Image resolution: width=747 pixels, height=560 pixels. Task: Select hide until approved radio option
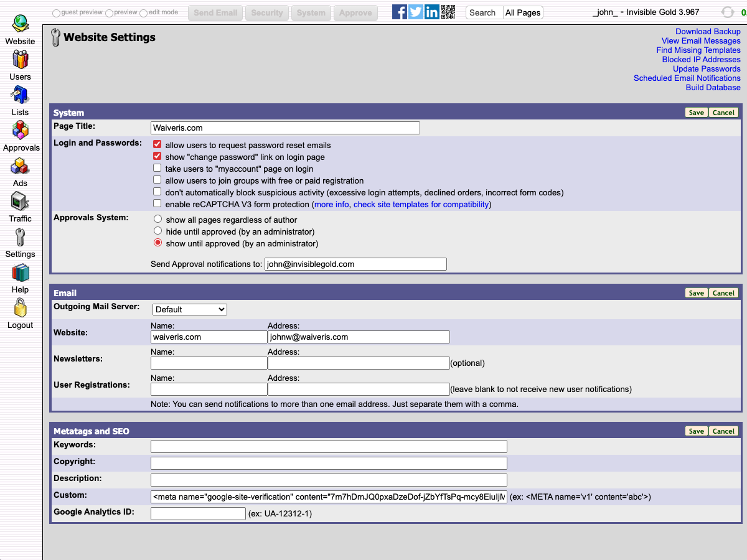coord(157,231)
